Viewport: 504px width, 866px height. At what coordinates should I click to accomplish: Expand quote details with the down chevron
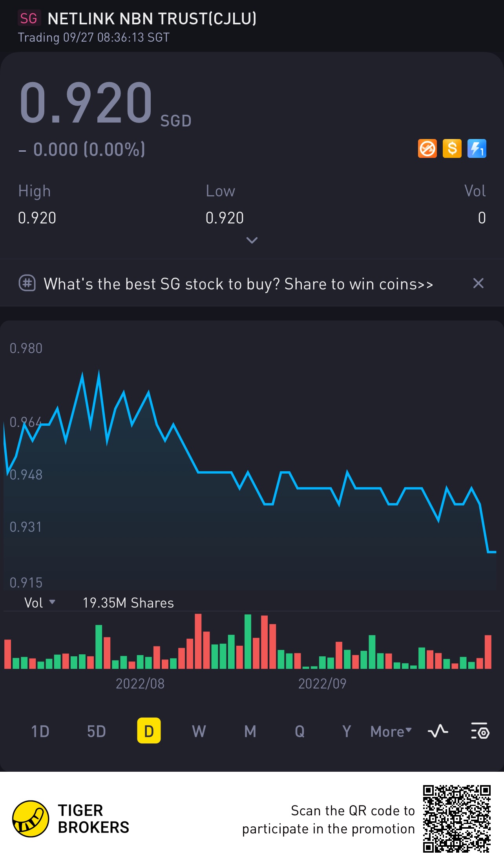coord(252,240)
